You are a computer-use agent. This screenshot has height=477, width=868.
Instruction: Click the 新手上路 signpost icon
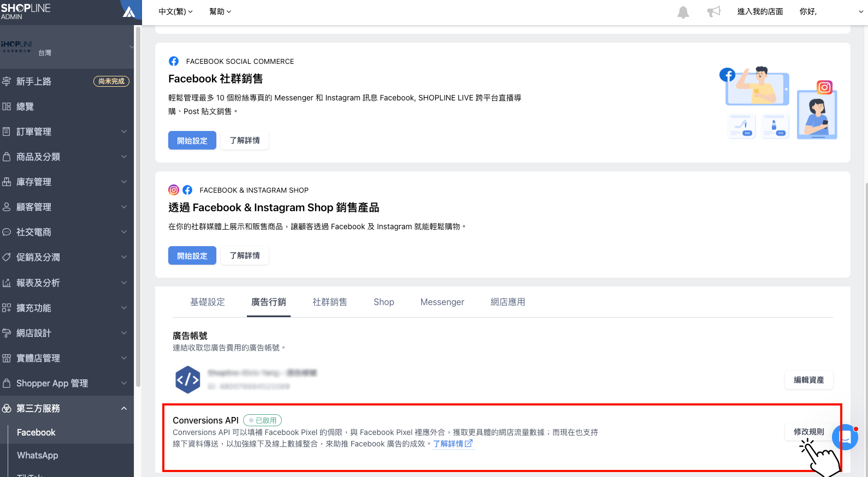pyautogui.click(x=7, y=81)
